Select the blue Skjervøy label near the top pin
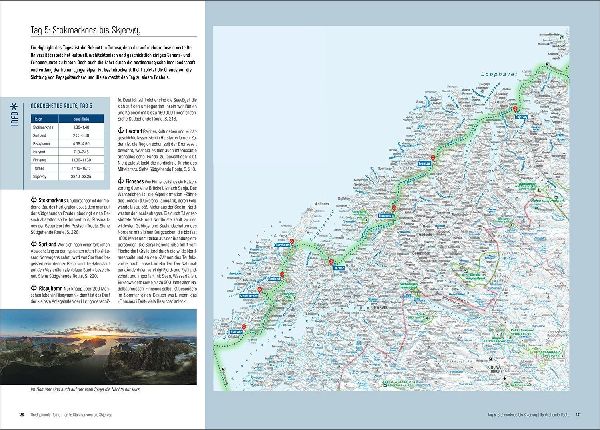The width and height of the screenshot is (600, 430). tap(521, 117)
